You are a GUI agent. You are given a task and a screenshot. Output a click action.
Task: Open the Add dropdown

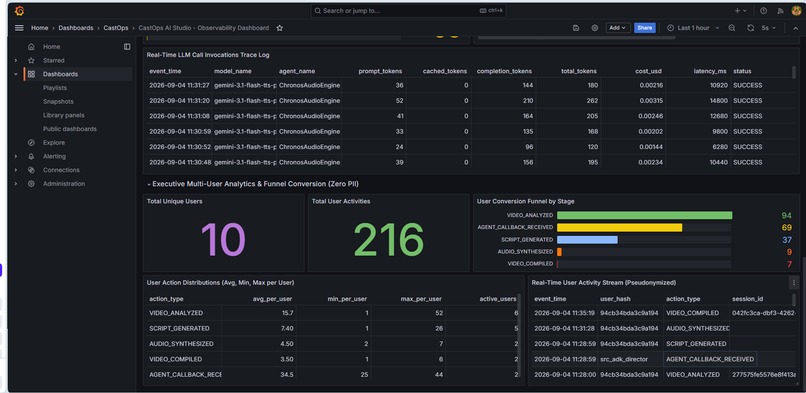[x=617, y=28]
